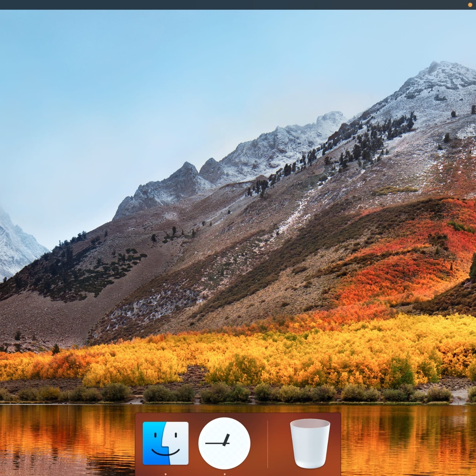Image resolution: width=476 pixels, height=476 pixels.
Task: Click the lake water right of the dock
Action: [x=408, y=440]
